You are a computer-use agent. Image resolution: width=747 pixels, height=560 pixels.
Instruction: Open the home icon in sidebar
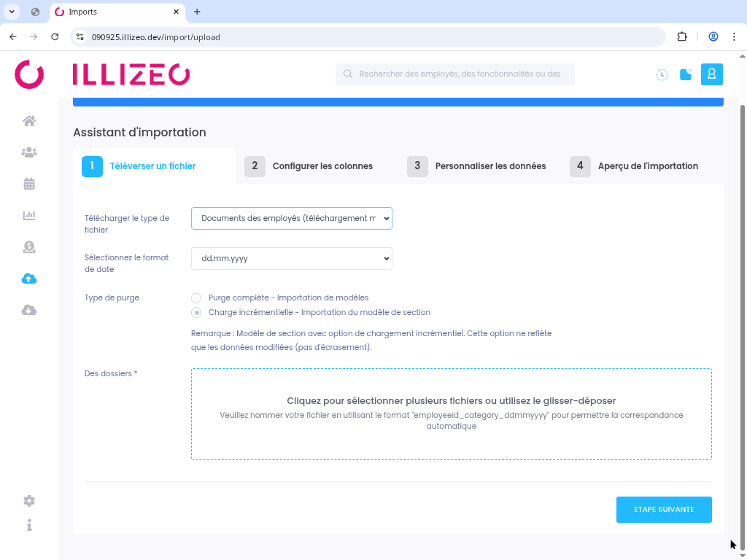click(x=29, y=121)
